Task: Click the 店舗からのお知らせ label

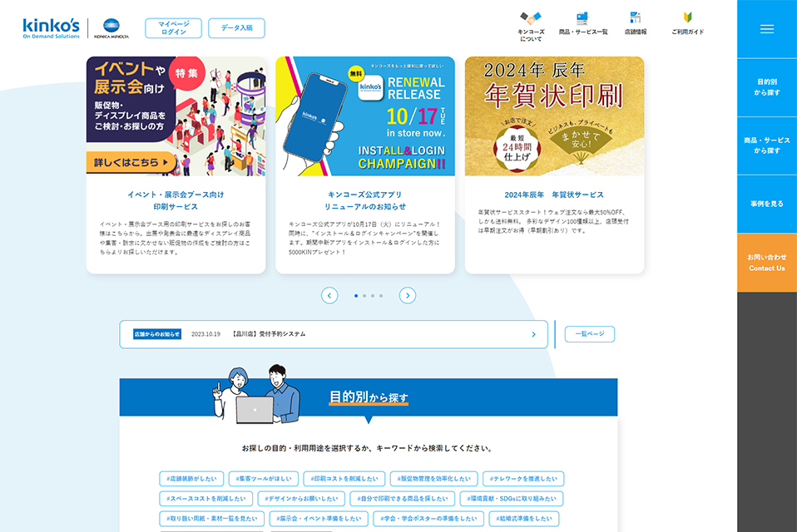Action: pyautogui.click(x=157, y=334)
